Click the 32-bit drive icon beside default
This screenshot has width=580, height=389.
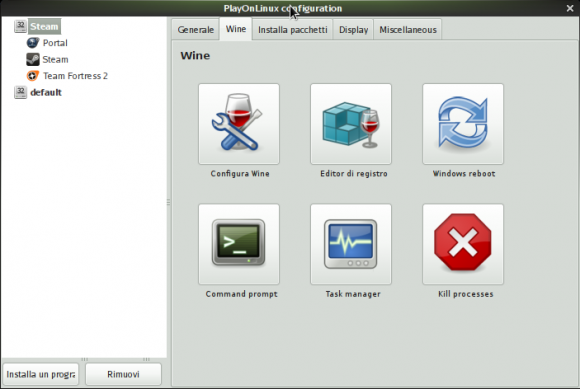pos(20,92)
